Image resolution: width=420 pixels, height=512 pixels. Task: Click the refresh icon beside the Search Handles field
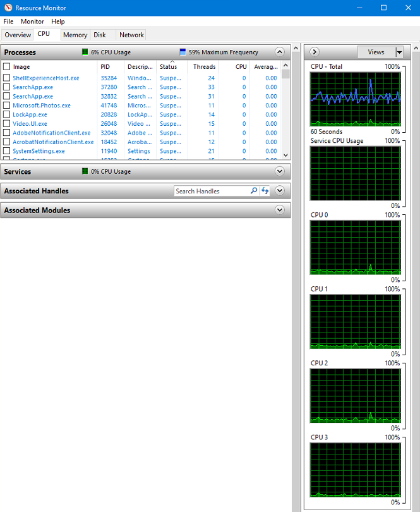(x=265, y=191)
